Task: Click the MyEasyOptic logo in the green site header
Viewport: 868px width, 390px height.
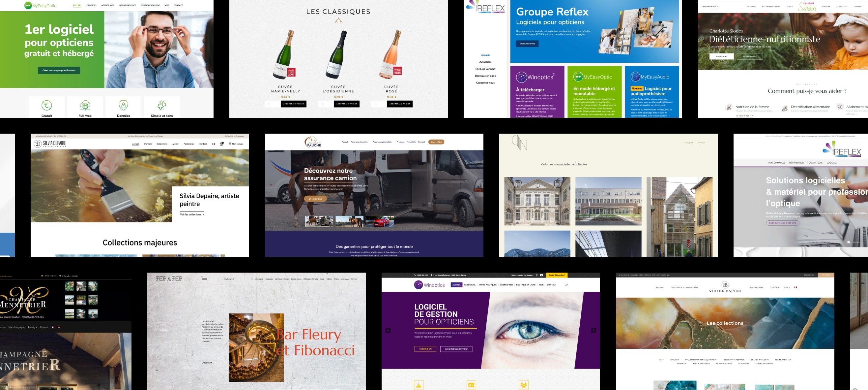Action: (x=40, y=5)
